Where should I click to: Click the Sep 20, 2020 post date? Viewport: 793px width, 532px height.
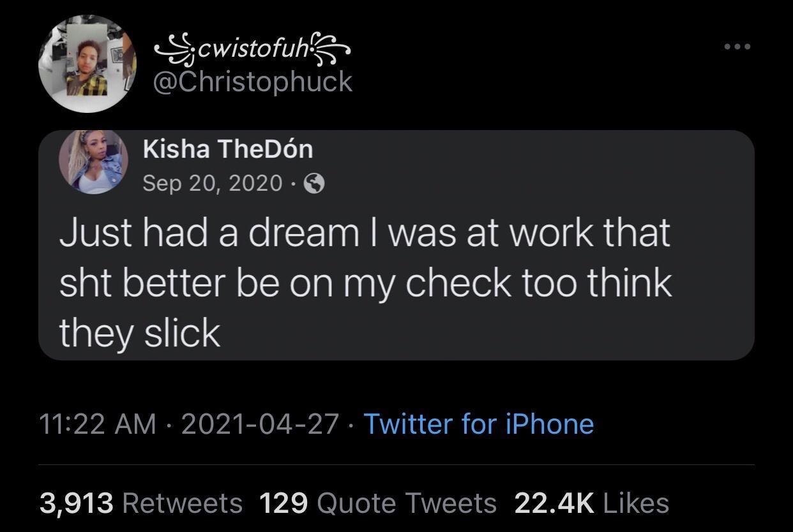pyautogui.click(x=213, y=184)
